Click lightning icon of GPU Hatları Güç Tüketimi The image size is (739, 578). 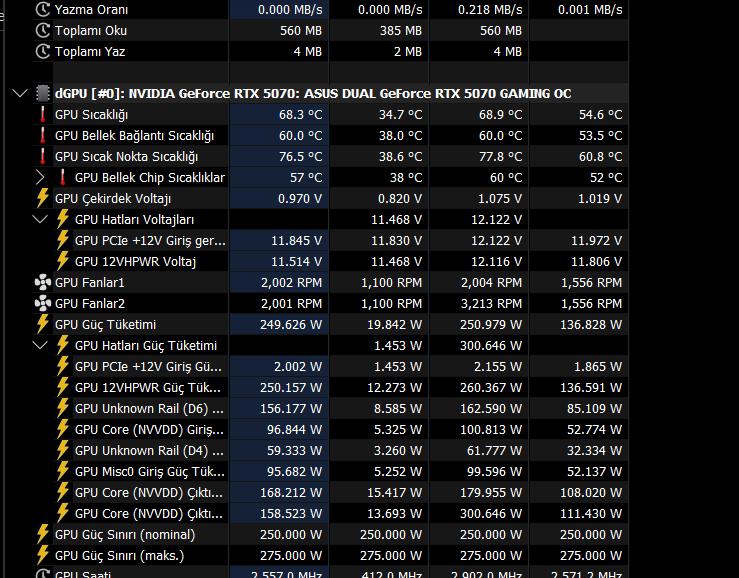point(63,345)
